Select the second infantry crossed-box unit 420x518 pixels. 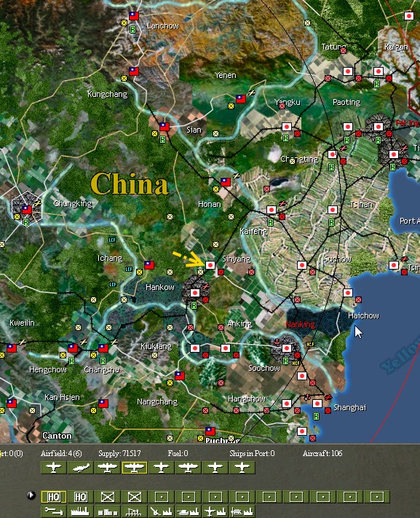tap(135, 497)
